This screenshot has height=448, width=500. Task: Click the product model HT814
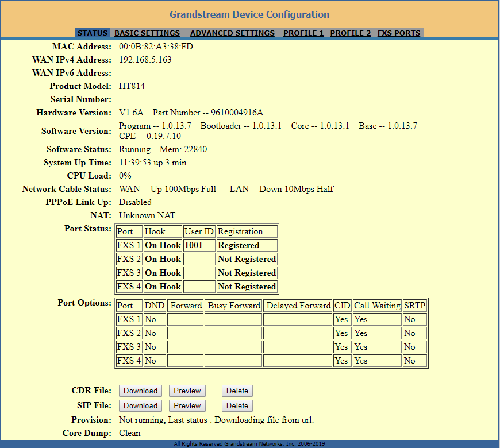pyautogui.click(x=132, y=86)
